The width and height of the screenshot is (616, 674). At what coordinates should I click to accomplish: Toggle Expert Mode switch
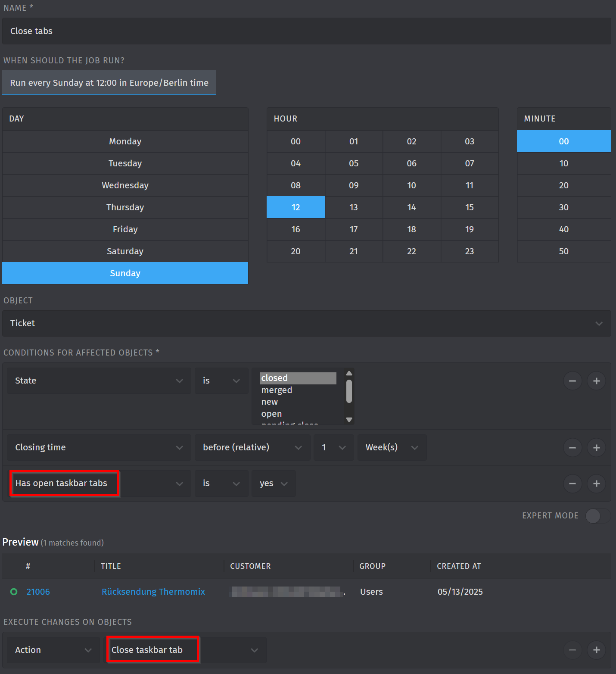pyautogui.click(x=597, y=516)
